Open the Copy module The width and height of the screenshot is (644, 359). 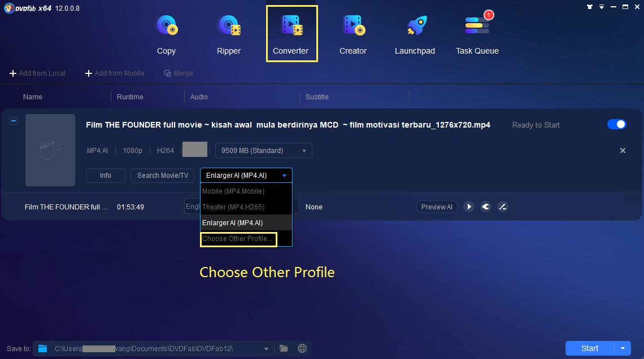[x=166, y=34]
